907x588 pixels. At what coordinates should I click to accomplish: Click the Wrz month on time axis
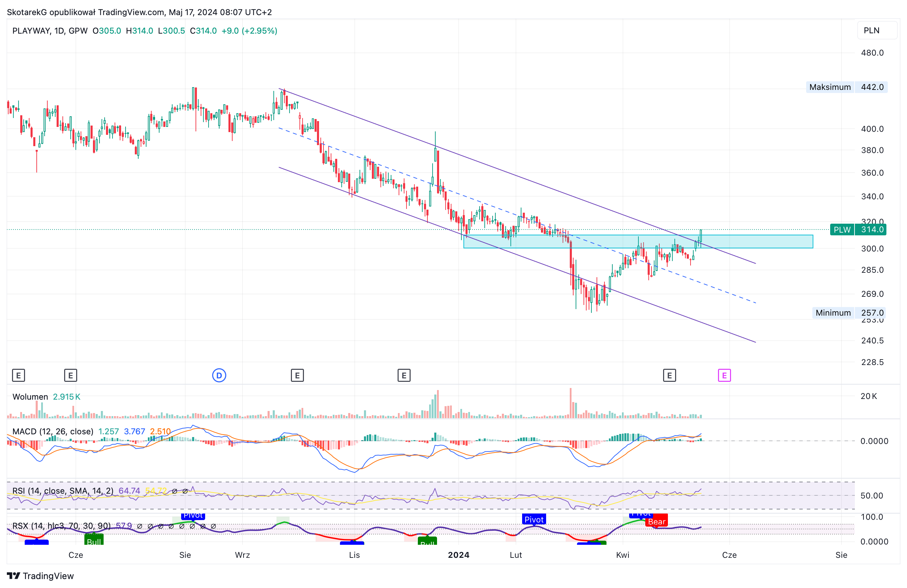click(243, 555)
